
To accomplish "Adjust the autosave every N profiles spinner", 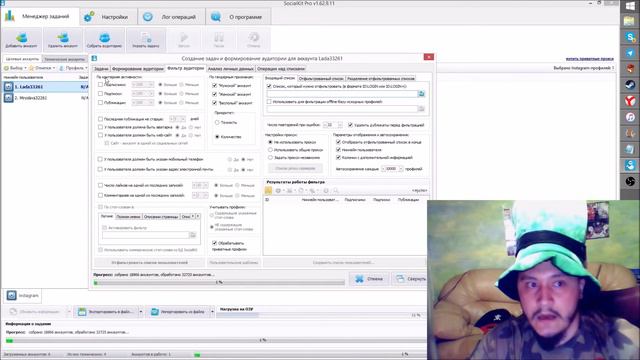I will [x=392, y=169].
